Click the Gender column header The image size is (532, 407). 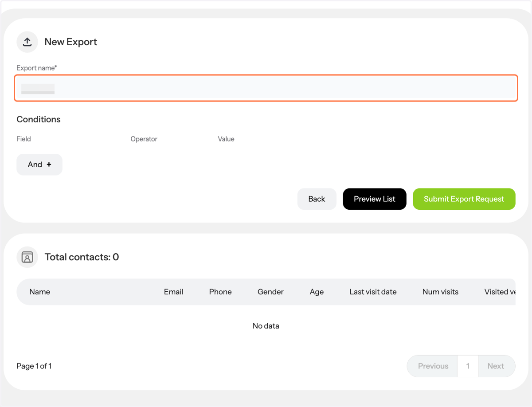[x=270, y=292]
